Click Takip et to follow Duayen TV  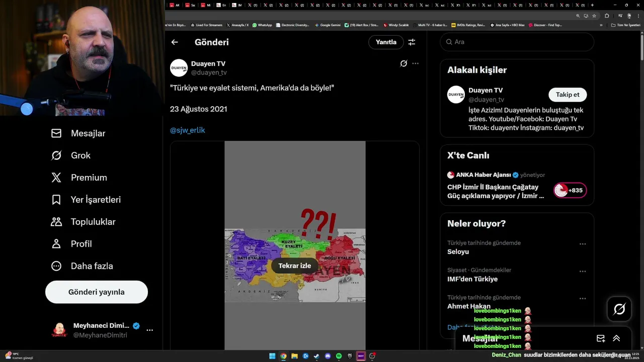point(568,95)
